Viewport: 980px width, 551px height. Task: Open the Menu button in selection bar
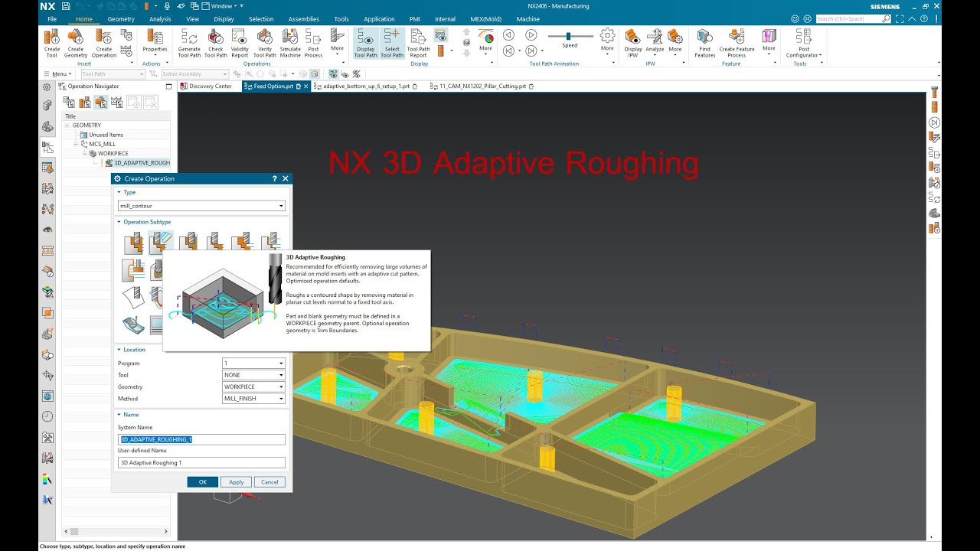click(x=58, y=74)
